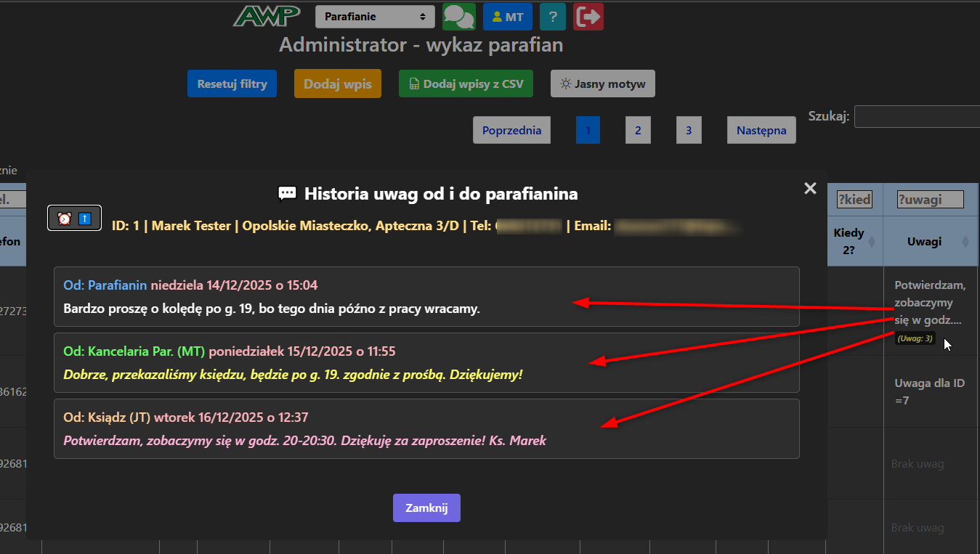Screen dimensions: 980x554
Task: Click the alarm clock reminder icon in the modal
Action: coord(65,217)
